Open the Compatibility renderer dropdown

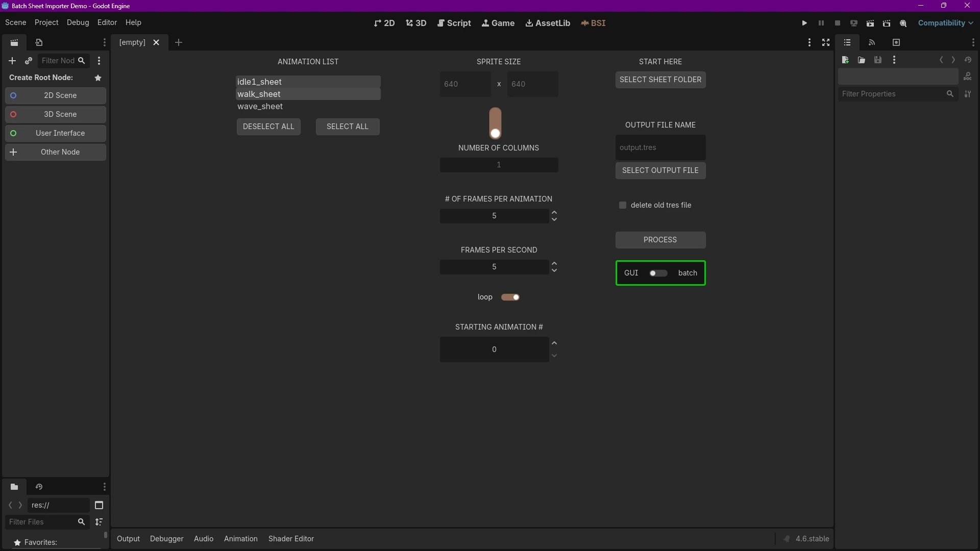point(945,23)
